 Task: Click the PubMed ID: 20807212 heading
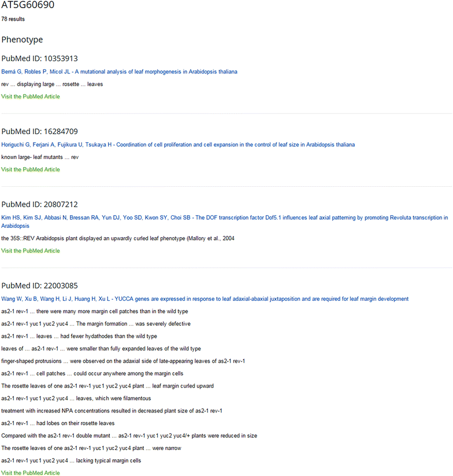point(39,204)
